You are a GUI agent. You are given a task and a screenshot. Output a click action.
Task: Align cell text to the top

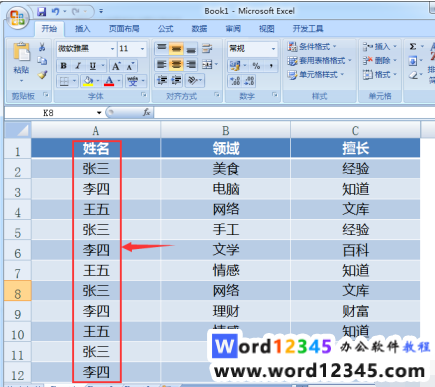pyautogui.click(x=162, y=49)
